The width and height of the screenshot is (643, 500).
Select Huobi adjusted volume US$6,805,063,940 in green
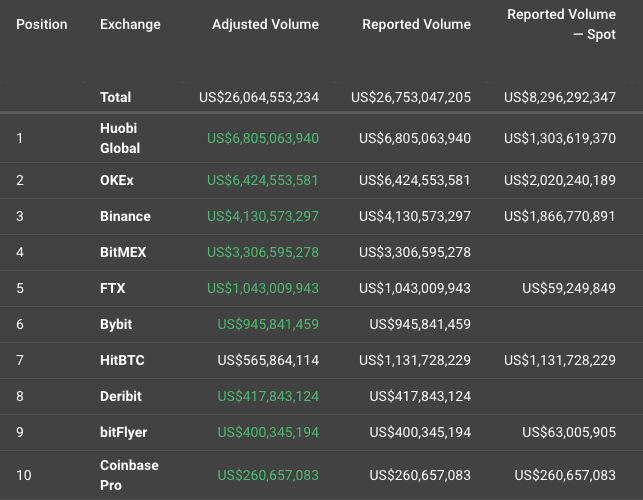(x=263, y=139)
